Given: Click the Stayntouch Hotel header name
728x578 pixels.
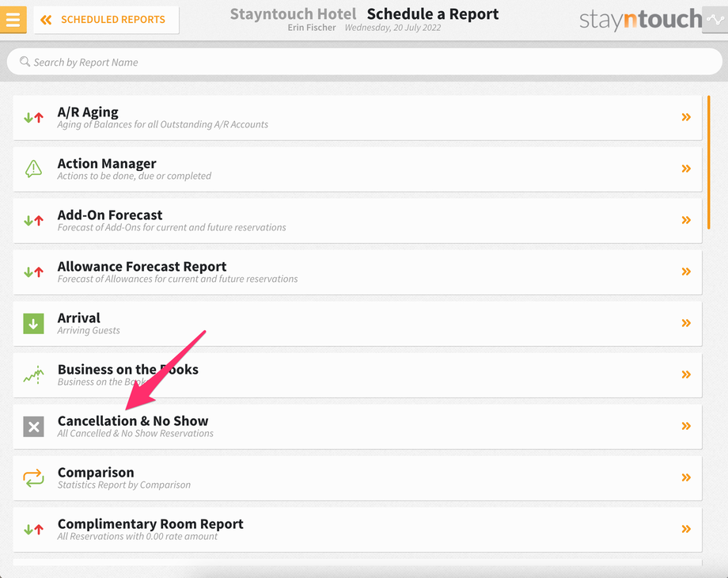Looking at the screenshot, I should [294, 14].
